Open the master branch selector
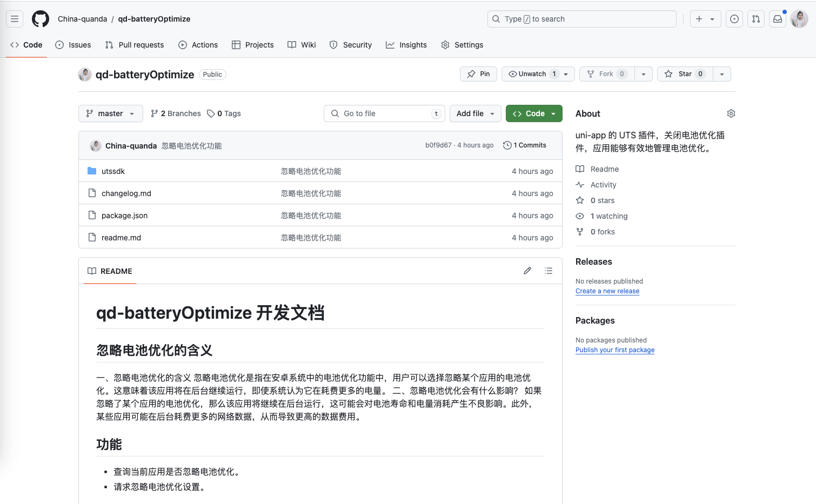This screenshot has width=816, height=504. (x=111, y=113)
